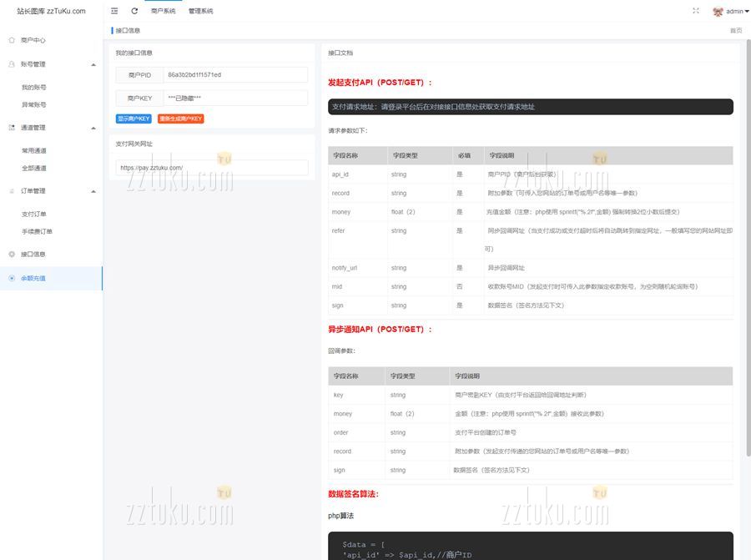Click the 首页 breadcrumb link
Viewport: 751px width, 560px height.
click(x=736, y=30)
